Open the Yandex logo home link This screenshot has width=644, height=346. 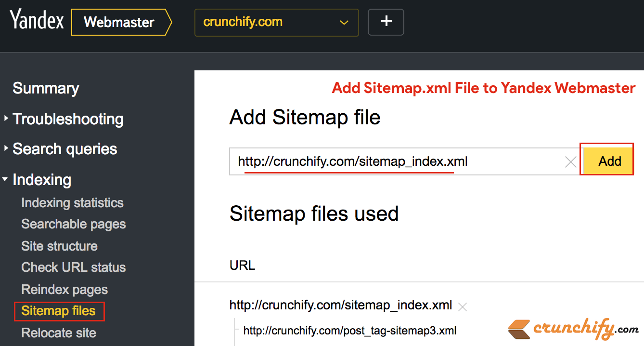(x=37, y=21)
